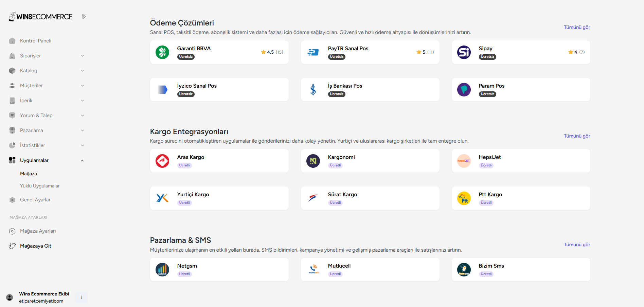Screen dimensions: 644x307
Task: Expand the Pazarlama chevron
Action: (82, 130)
